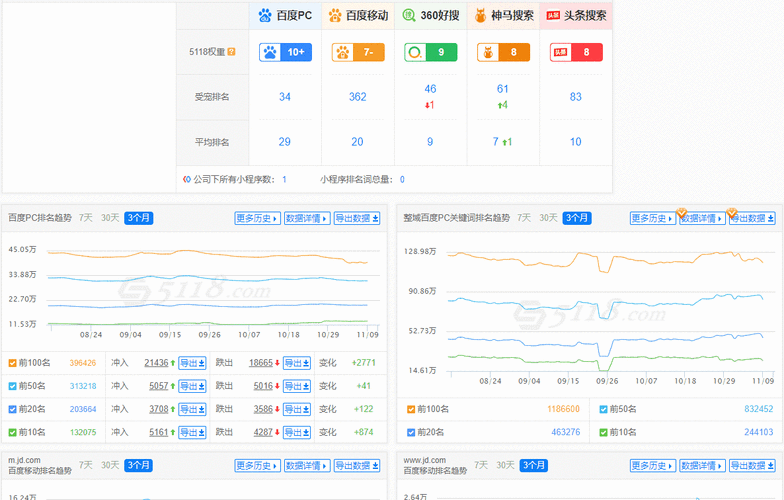The height and width of the screenshot is (500, 784).
Task: Click the Baidu PC paw icon in header
Action: [265, 16]
